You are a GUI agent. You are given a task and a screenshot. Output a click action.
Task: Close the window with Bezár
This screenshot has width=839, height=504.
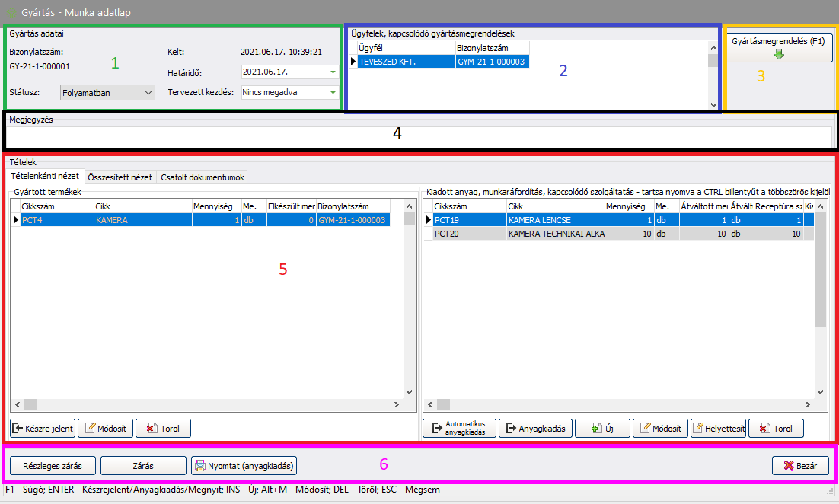[800, 465]
